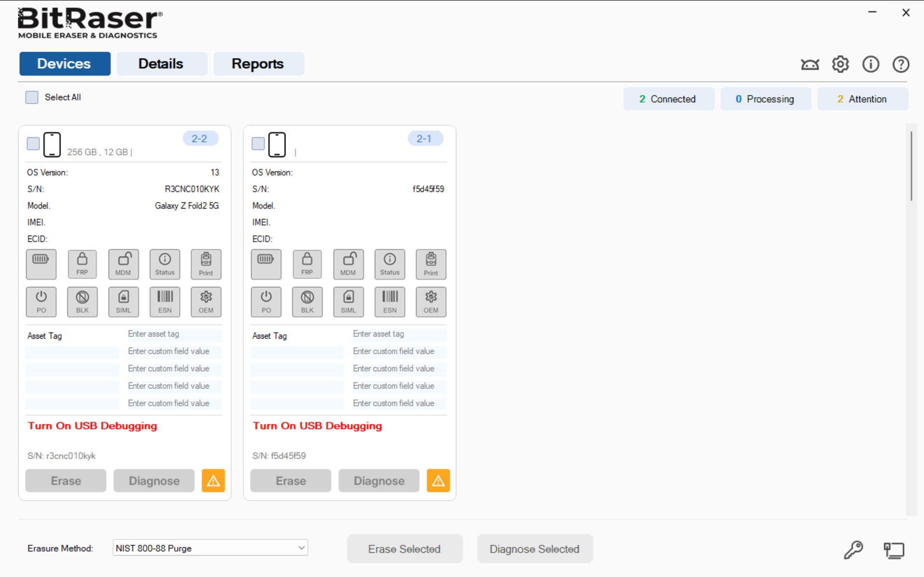
Task: Click Diagnose on the f5d45f59 card
Action: pyautogui.click(x=379, y=481)
